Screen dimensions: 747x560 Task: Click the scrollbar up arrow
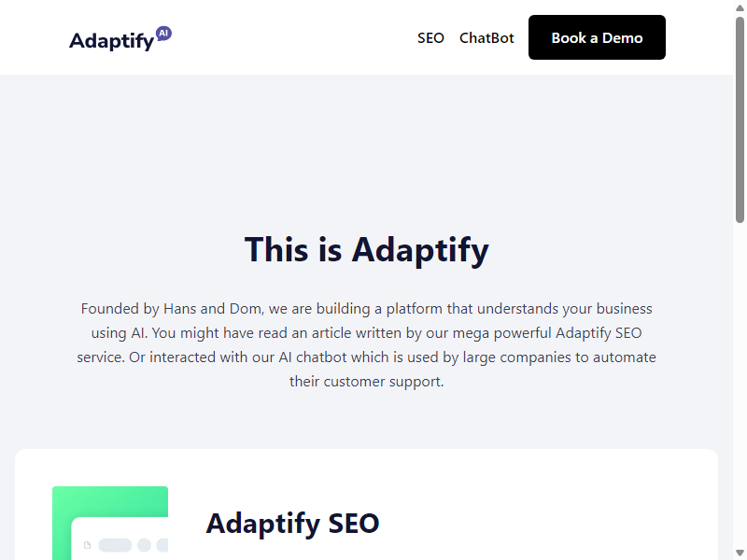[x=740, y=7]
